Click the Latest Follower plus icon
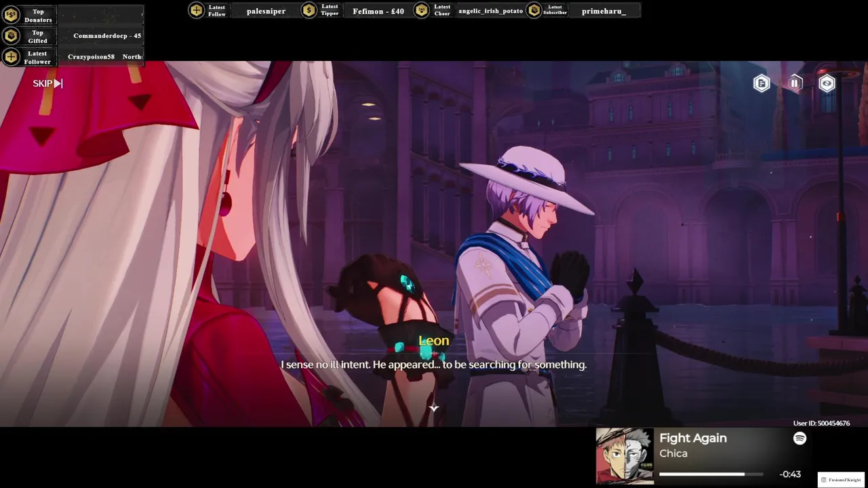 coord(11,57)
